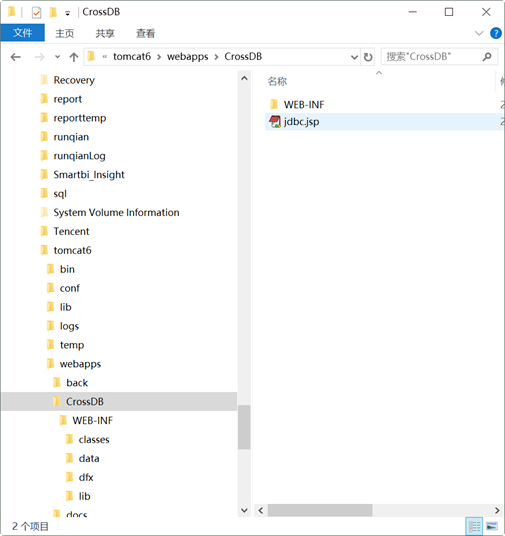
Task: Click the New Folder quick access icon
Action: (x=53, y=13)
